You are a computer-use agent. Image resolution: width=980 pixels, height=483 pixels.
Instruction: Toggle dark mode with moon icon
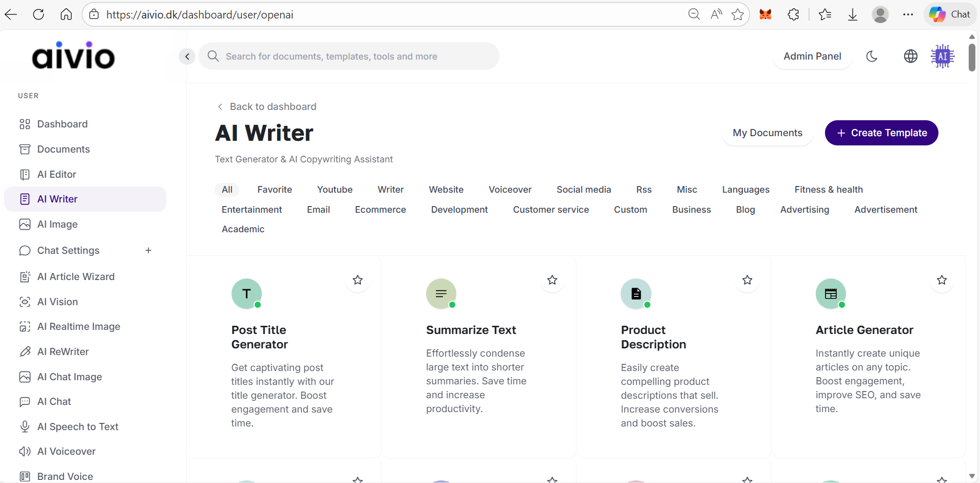[x=872, y=56]
